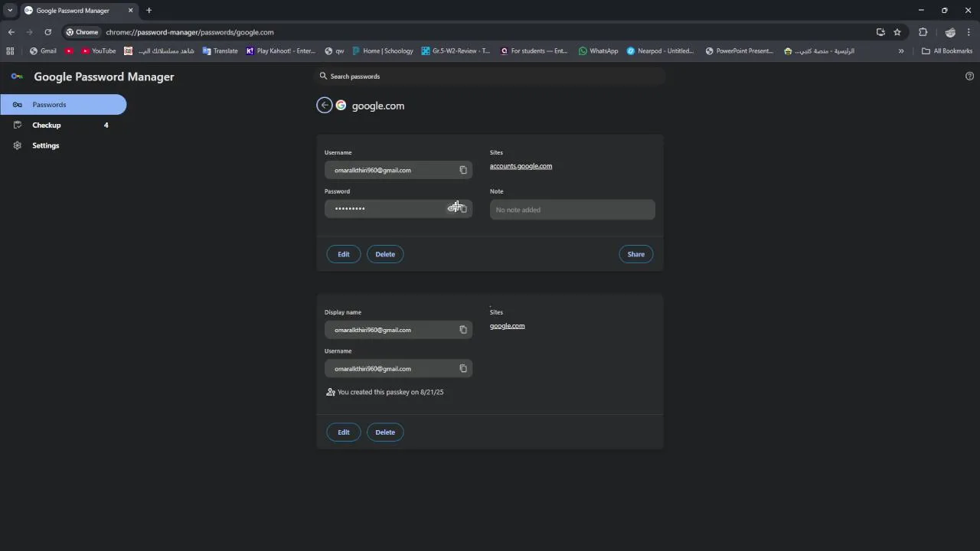Open the Nearpod - Untitled bookmark

tap(661, 51)
